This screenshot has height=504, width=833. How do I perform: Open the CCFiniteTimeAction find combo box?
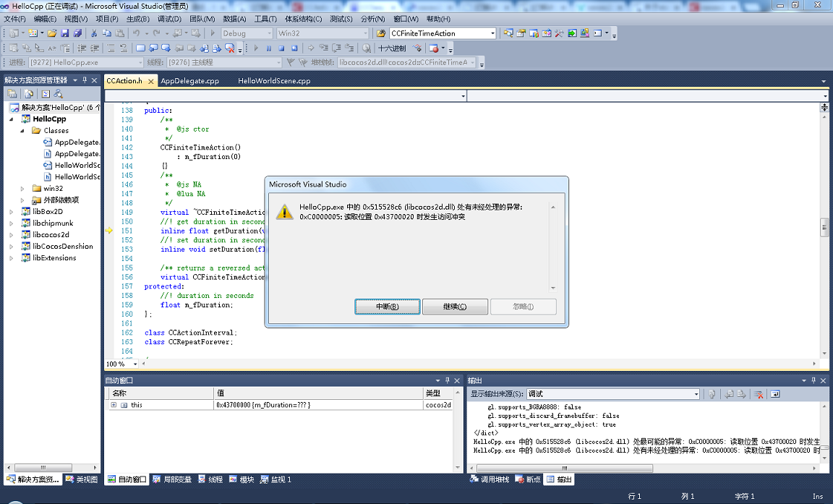pyautogui.click(x=443, y=33)
